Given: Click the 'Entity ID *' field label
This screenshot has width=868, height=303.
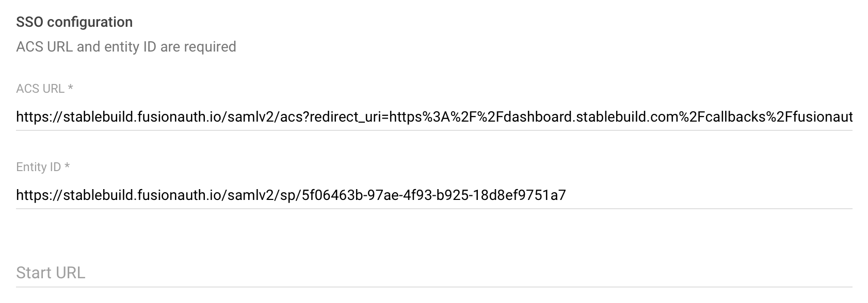Looking at the screenshot, I should point(39,167).
